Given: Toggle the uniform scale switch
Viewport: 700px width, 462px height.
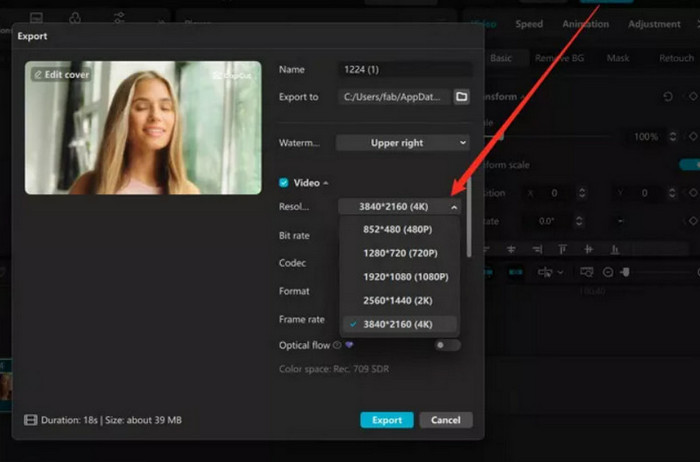Looking at the screenshot, I should click(x=689, y=164).
